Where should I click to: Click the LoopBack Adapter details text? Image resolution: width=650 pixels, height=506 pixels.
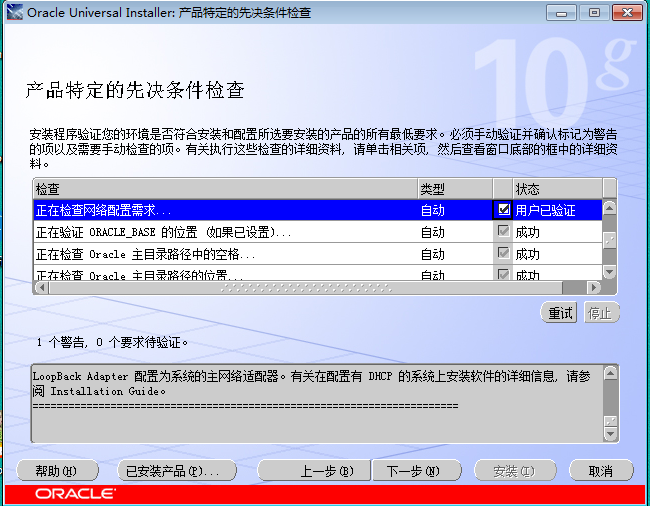(x=312, y=384)
